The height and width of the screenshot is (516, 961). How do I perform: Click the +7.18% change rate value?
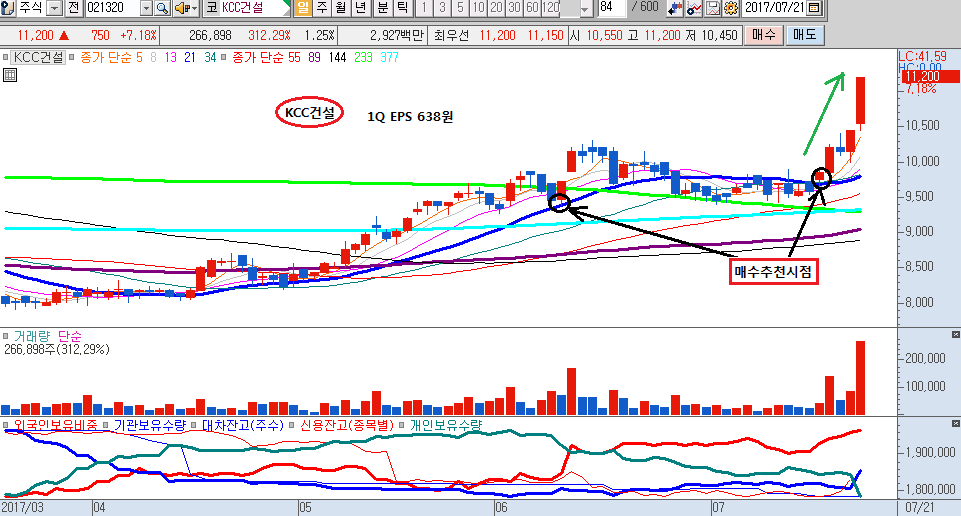(x=138, y=36)
